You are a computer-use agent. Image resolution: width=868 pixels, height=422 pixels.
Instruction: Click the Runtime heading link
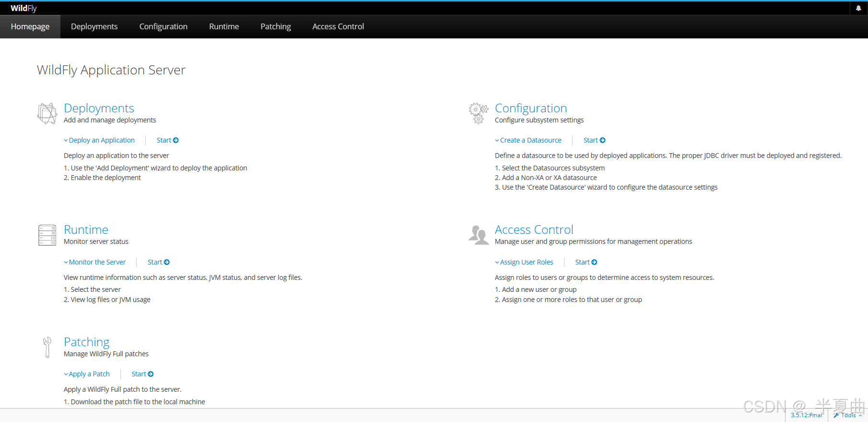pos(86,229)
